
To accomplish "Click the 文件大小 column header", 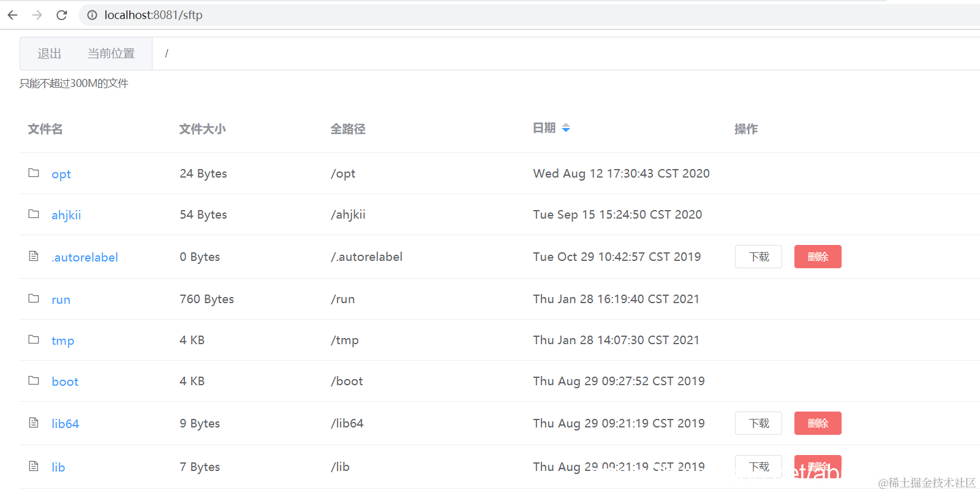I will 203,129.
